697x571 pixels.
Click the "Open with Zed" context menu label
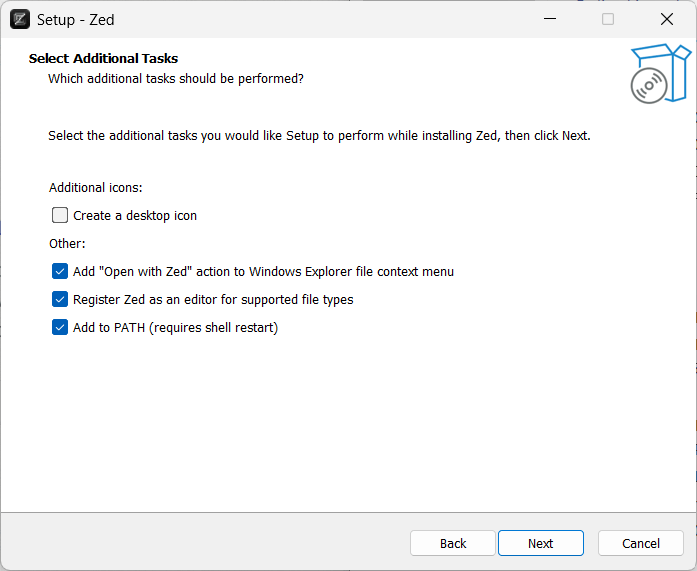[263, 272]
